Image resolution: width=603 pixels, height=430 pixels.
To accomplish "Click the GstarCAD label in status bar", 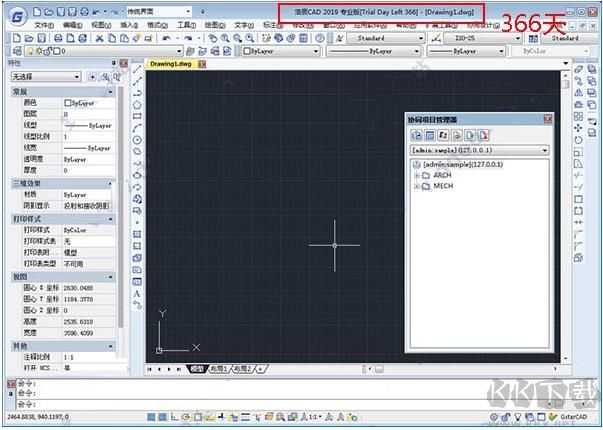I will pyautogui.click(x=574, y=417).
